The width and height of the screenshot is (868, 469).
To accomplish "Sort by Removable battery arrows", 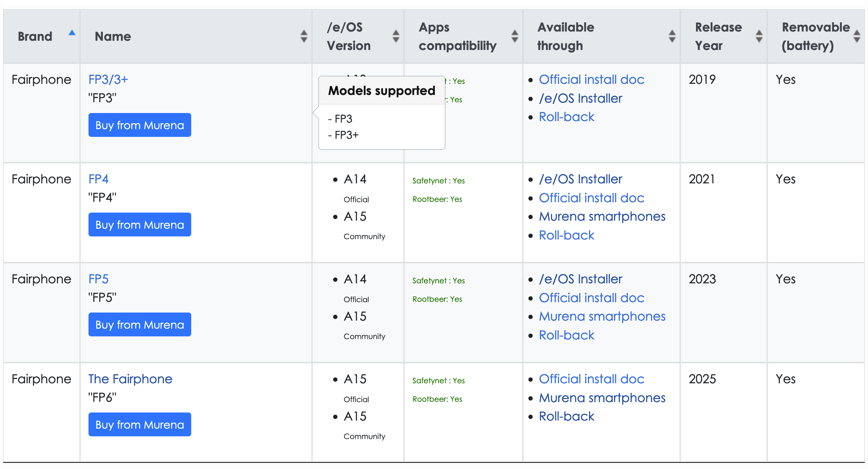I will click(857, 36).
